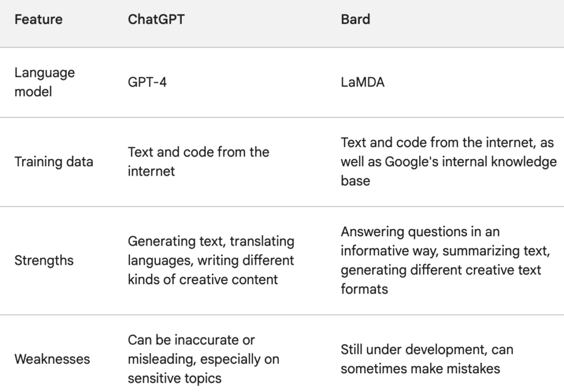The image size is (564, 392).
Task: Click the ChatGPT column header
Action: pyautogui.click(x=156, y=19)
